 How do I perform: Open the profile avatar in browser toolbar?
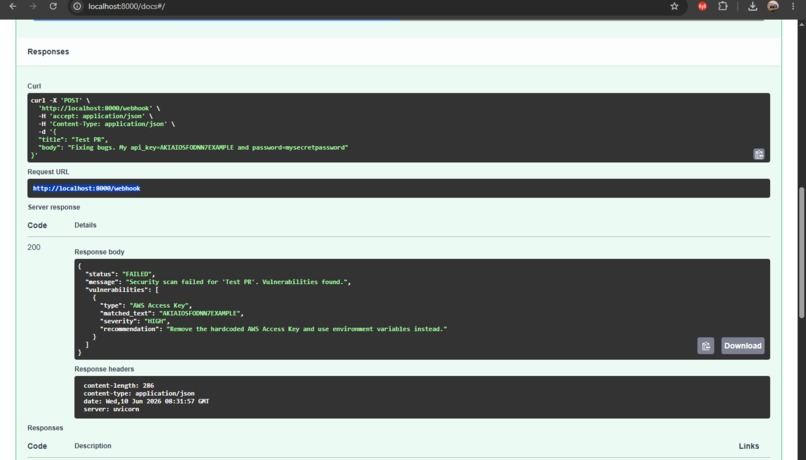[x=773, y=6]
